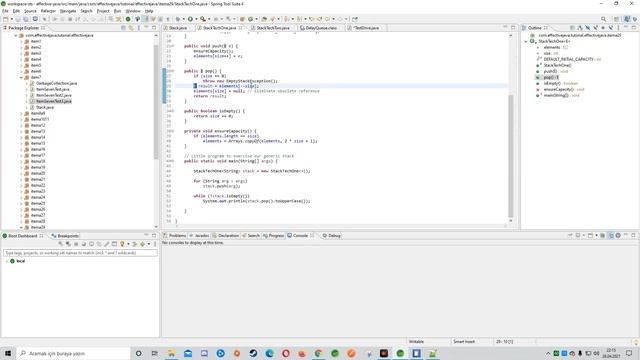This screenshot has width=640, height=360.
Task: Click the Boot Dashboard filter text field
Action: pyautogui.click(x=80, y=253)
